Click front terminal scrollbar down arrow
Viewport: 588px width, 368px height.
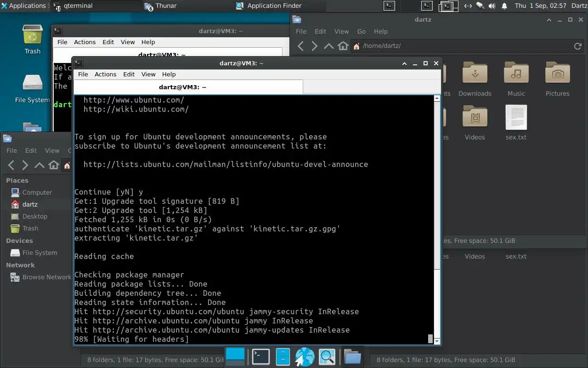[x=437, y=341]
